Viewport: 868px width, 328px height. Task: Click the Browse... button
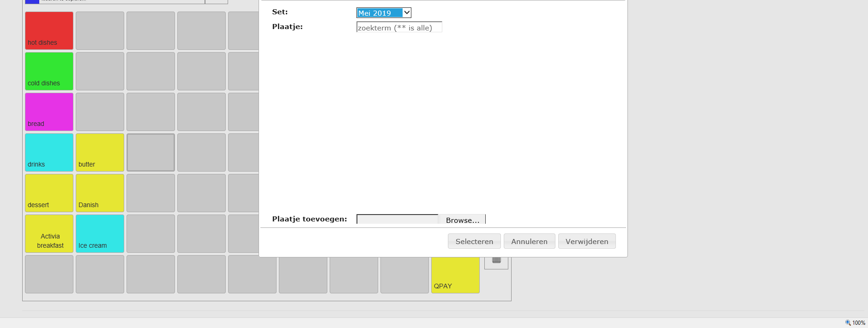click(x=462, y=220)
